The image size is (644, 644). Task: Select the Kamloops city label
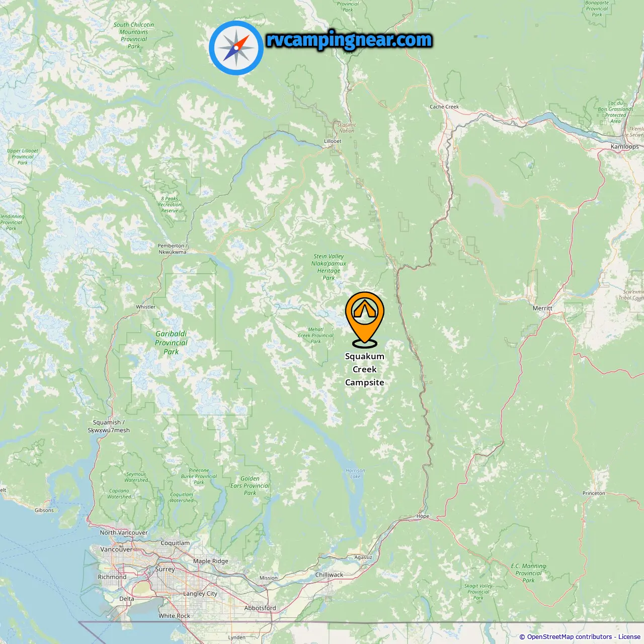[x=624, y=147]
